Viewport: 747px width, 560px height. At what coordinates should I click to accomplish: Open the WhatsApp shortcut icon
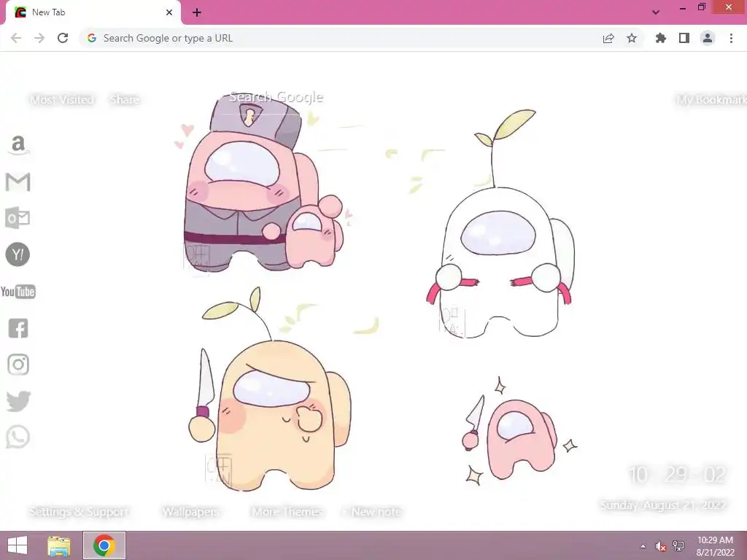(18, 437)
